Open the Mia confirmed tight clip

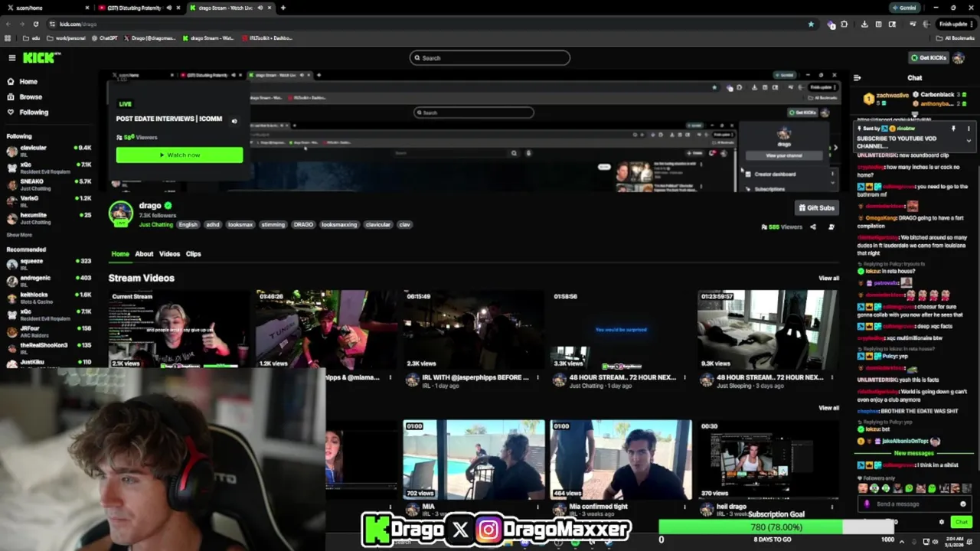(620, 459)
